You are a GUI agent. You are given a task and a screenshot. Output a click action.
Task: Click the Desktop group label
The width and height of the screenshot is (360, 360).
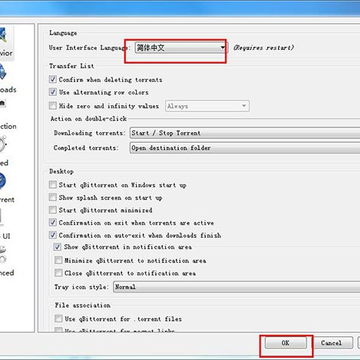pyautogui.click(x=61, y=171)
